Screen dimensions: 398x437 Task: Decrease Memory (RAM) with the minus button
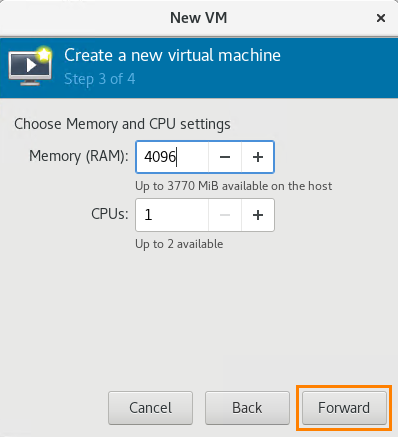(225, 157)
